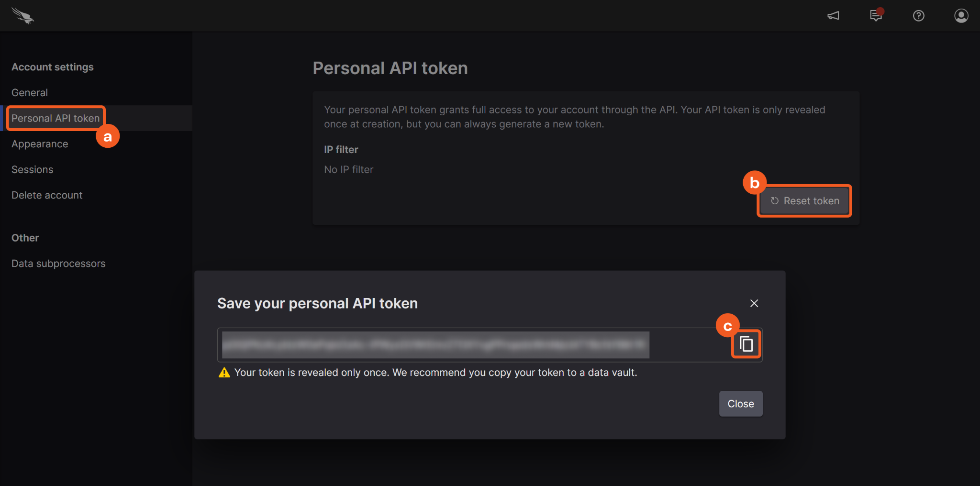The width and height of the screenshot is (980, 486).
Task: Navigate to Delete account page
Action: (47, 195)
